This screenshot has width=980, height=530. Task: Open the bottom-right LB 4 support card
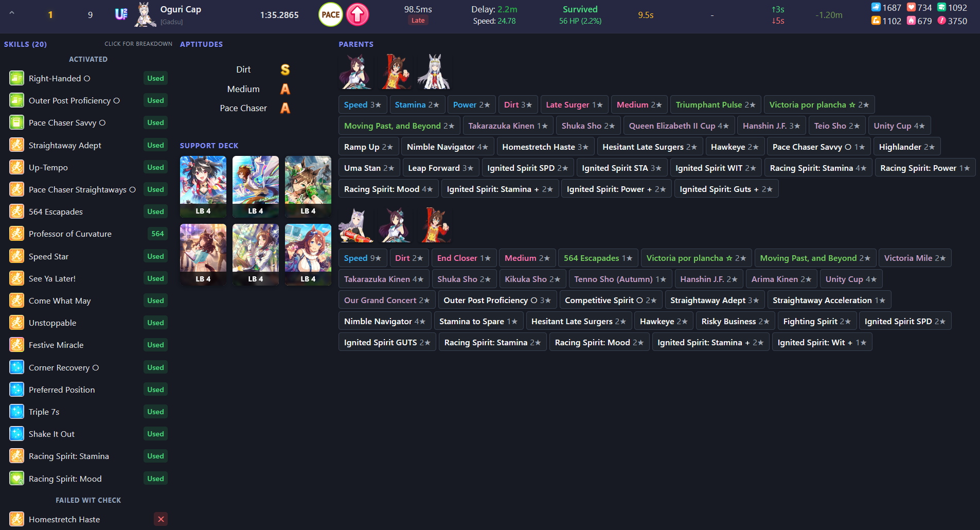point(308,255)
